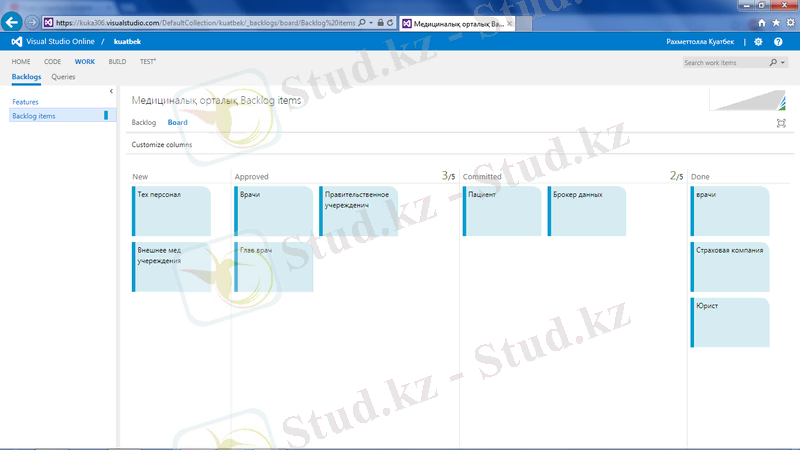The height and width of the screenshot is (450, 800).
Task: Open the HOME hub
Action: pyautogui.click(x=21, y=62)
